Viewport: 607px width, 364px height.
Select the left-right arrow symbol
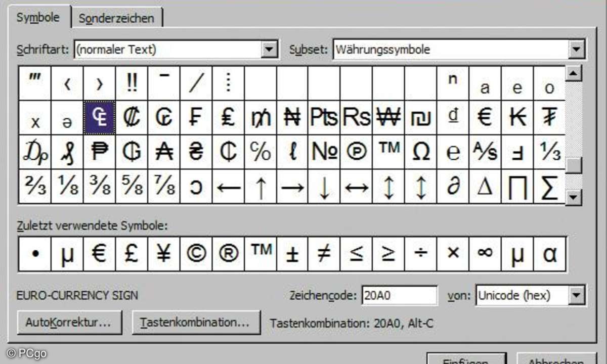(357, 187)
